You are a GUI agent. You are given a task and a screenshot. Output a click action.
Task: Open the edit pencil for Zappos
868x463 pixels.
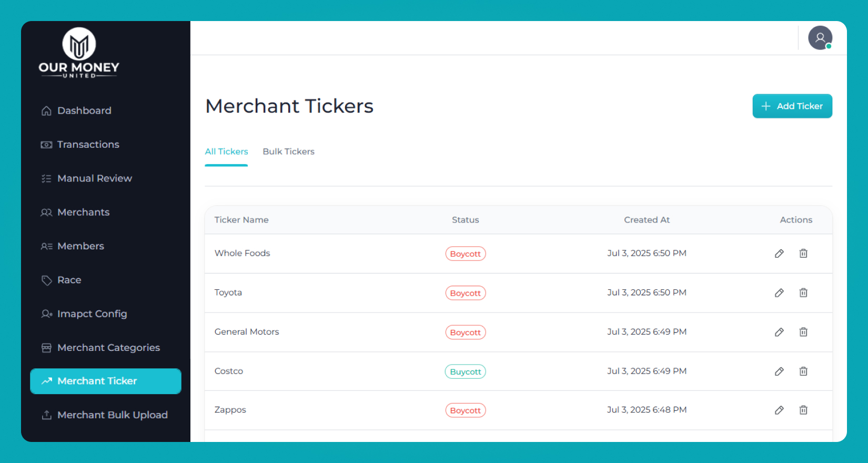coord(779,410)
